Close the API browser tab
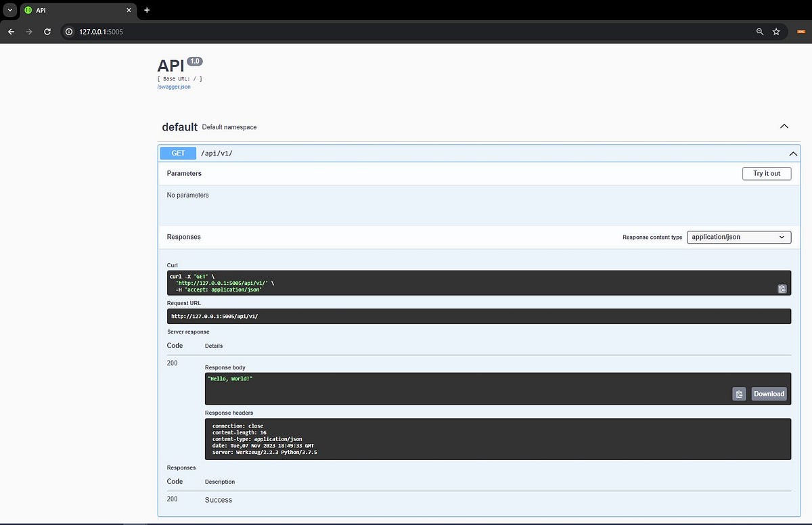812x525 pixels. pos(129,10)
